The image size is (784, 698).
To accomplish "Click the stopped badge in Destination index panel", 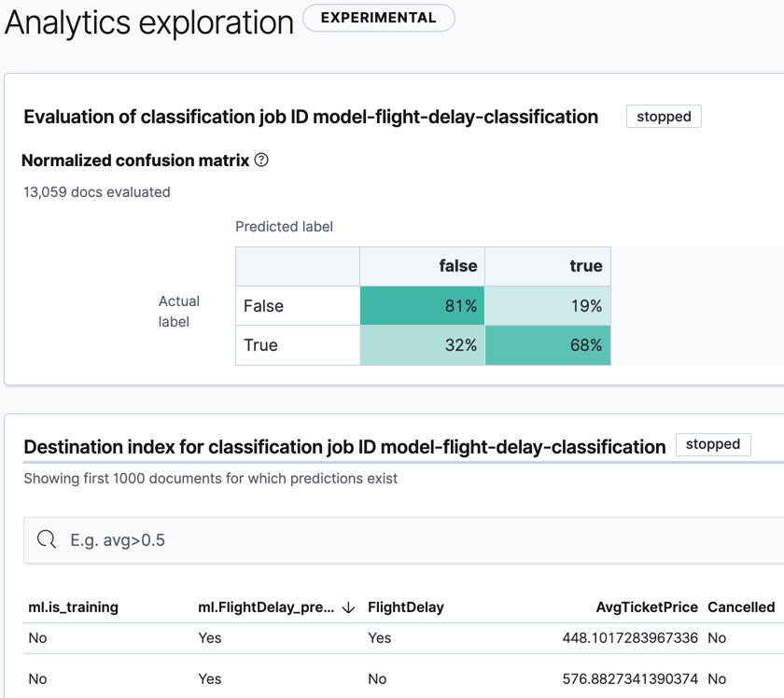I will coord(712,444).
